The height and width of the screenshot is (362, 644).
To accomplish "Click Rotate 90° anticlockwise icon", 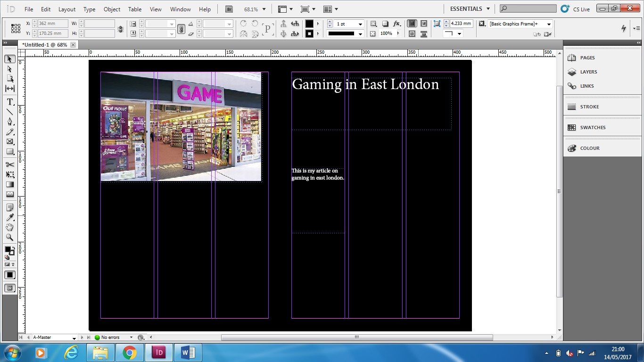I will (x=255, y=24).
